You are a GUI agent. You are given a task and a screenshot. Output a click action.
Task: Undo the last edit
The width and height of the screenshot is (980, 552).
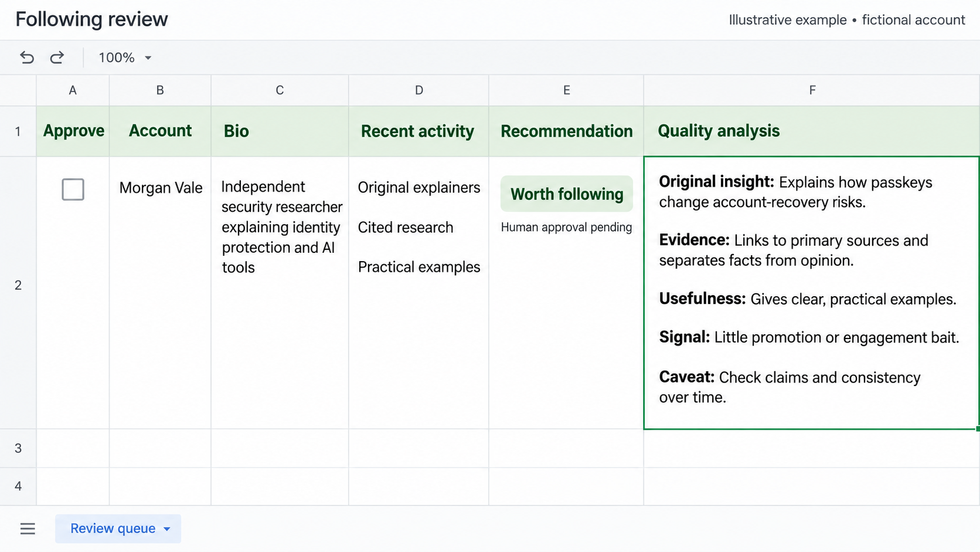[x=27, y=57]
